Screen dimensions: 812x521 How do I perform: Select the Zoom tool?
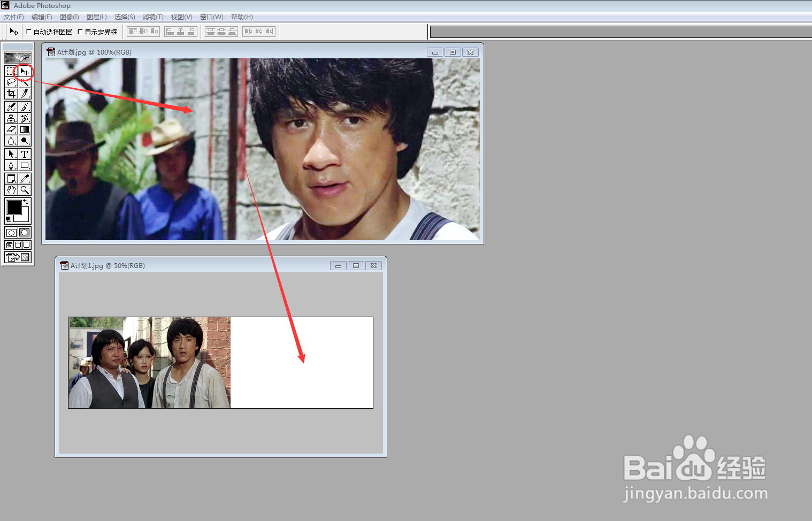pyautogui.click(x=25, y=190)
